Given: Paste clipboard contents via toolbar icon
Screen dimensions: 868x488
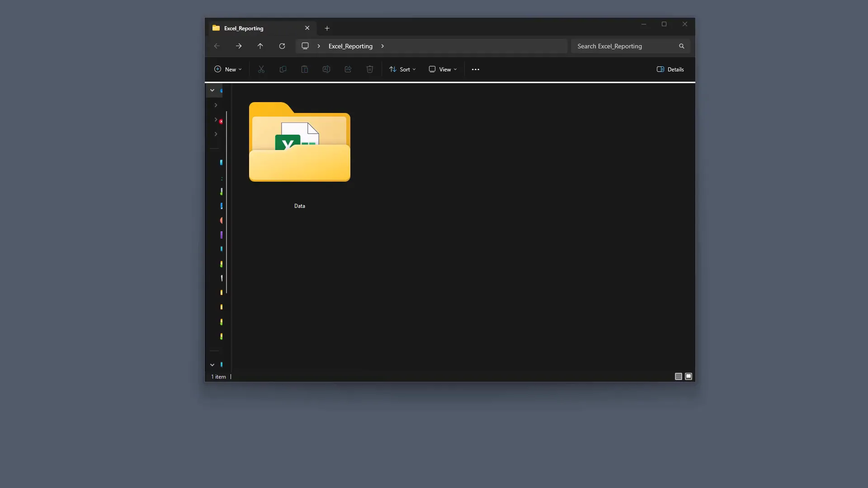Looking at the screenshot, I should tap(305, 69).
